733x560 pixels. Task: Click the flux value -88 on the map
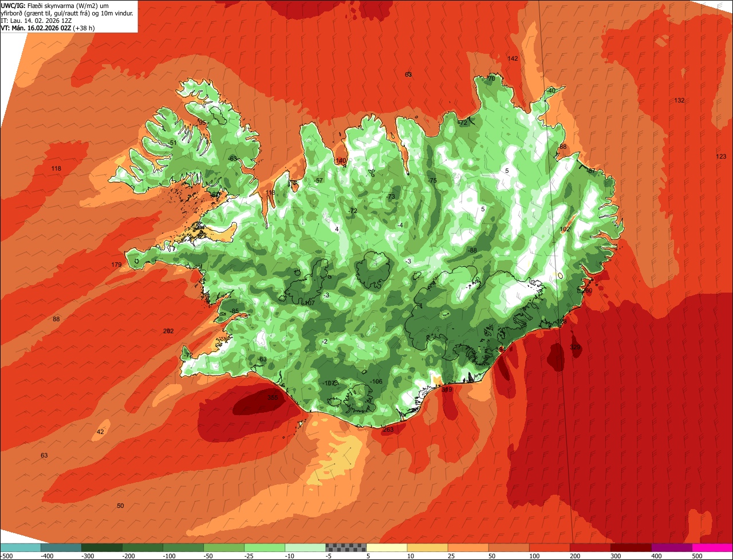472,250
